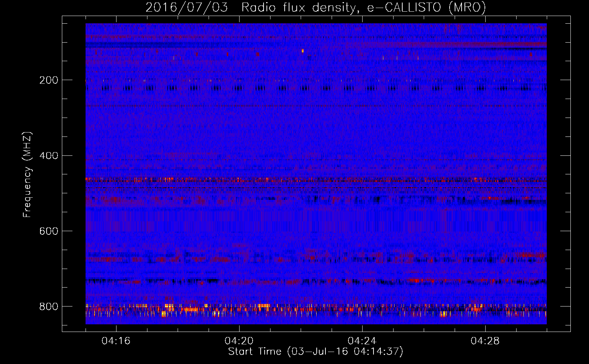Click the 600 frequency tick label
Viewport: 589px width, 364px height.
coord(48,231)
